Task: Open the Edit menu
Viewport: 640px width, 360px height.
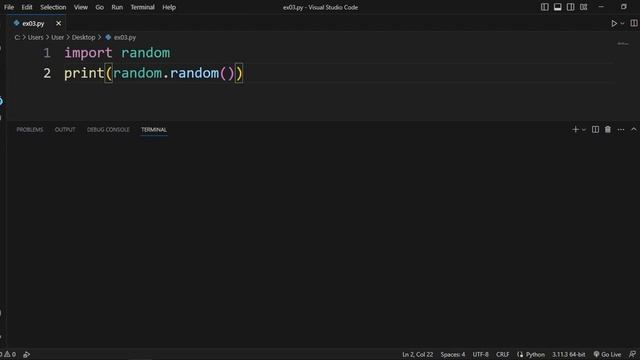Action: pyautogui.click(x=27, y=7)
